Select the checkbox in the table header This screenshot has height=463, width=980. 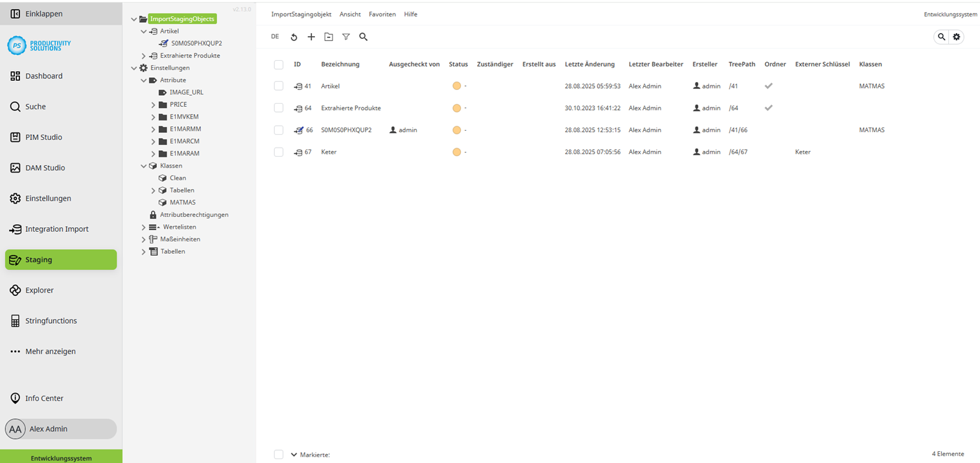point(279,64)
